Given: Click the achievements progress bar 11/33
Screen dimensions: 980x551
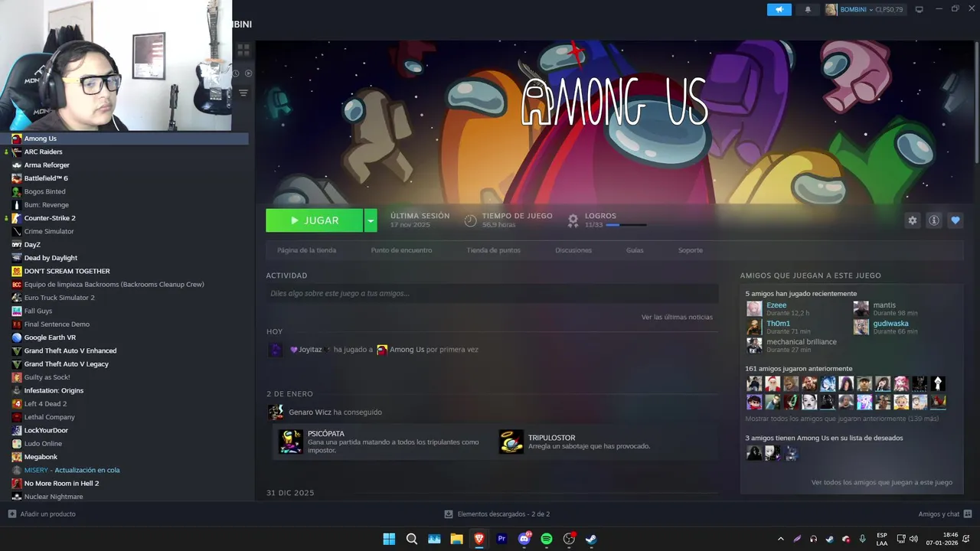Looking at the screenshot, I should click(x=626, y=225).
